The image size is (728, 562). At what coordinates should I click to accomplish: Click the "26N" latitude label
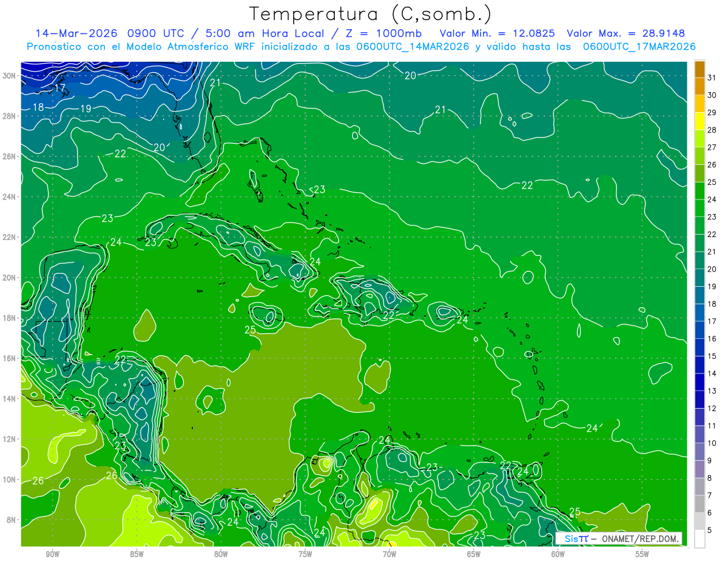[x=10, y=156]
